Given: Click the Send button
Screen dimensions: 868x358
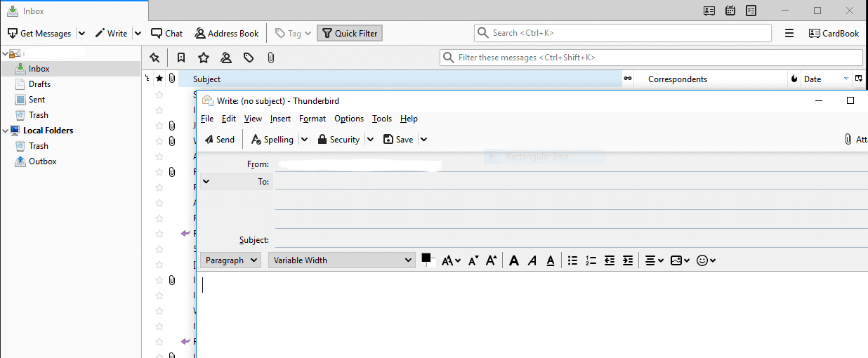Looking at the screenshot, I should click(x=220, y=140).
